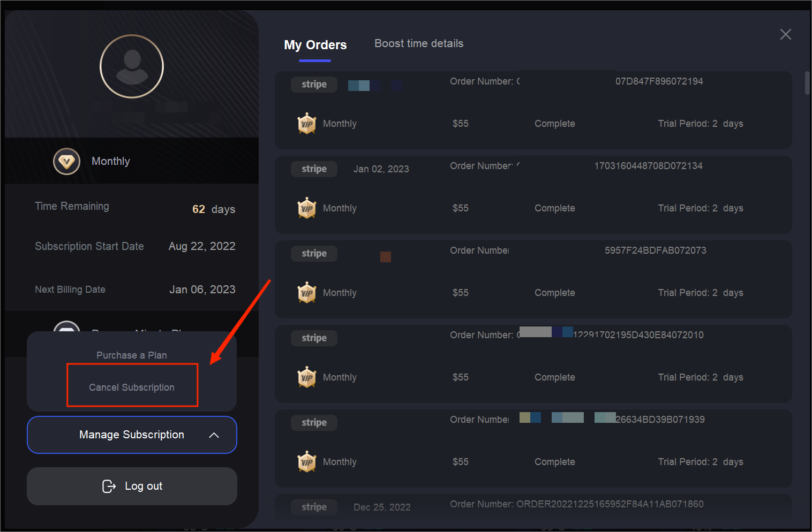Click the VIP badge in the fifth order

307,462
